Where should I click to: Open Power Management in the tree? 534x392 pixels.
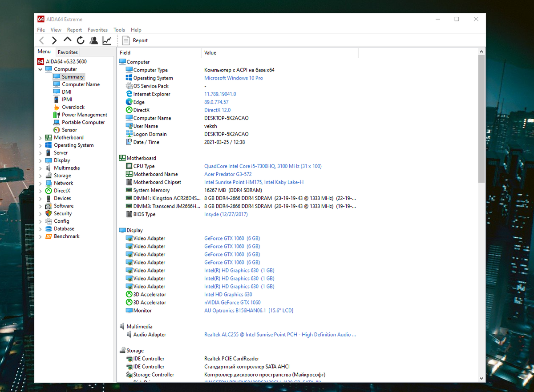point(85,115)
